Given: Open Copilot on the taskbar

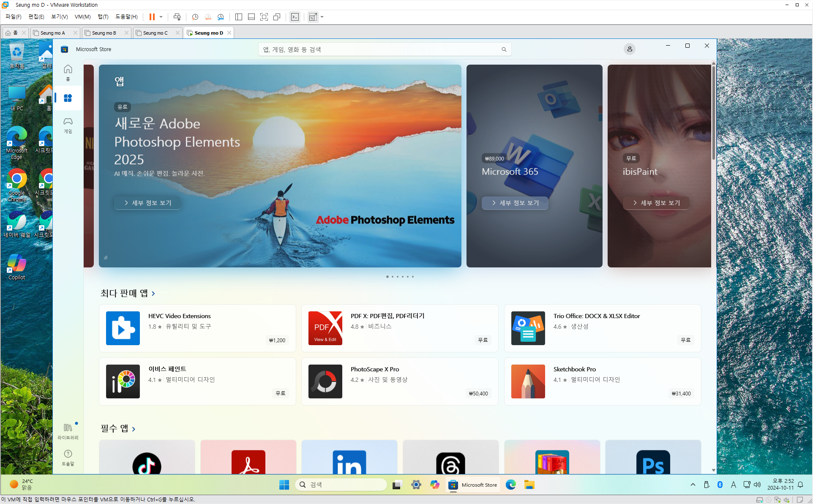Looking at the screenshot, I should (435, 485).
